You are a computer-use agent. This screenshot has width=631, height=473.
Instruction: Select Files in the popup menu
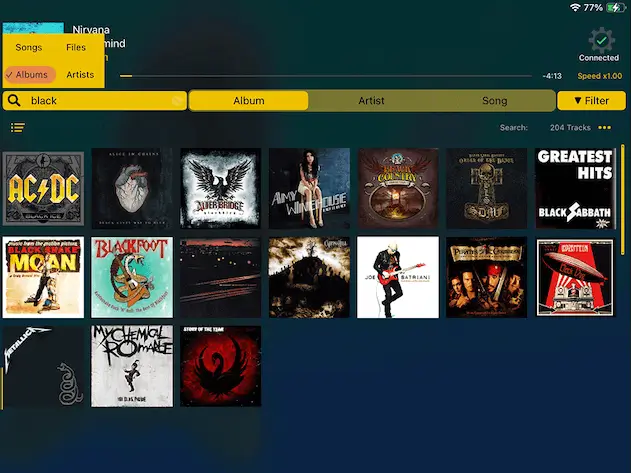tap(76, 48)
